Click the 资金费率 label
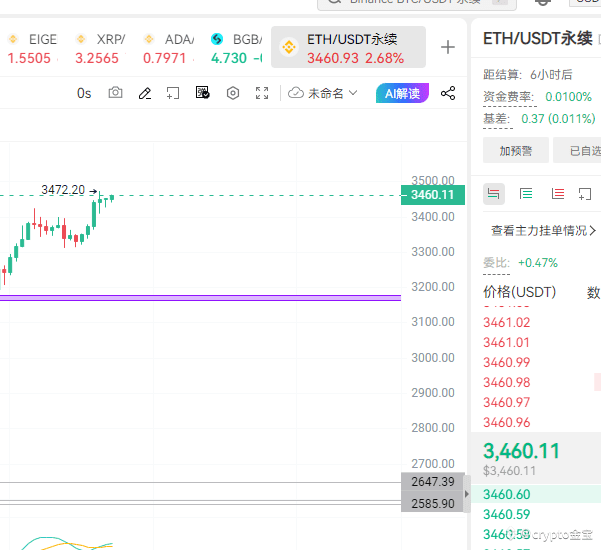This screenshot has height=550, width=601. [x=509, y=97]
